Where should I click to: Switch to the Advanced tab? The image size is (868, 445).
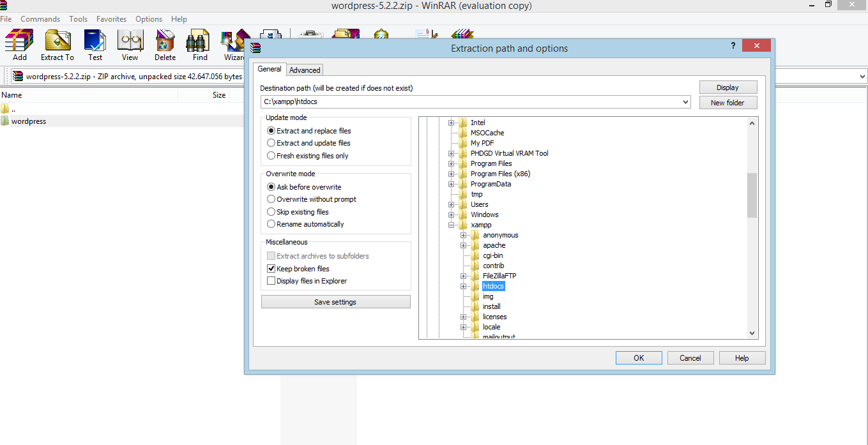click(x=305, y=70)
